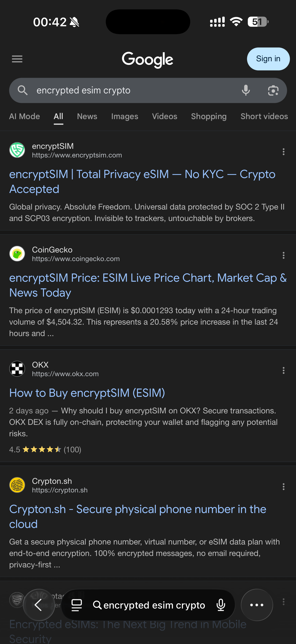Open Google Lens camera search
This screenshot has height=644, width=296.
[273, 90]
